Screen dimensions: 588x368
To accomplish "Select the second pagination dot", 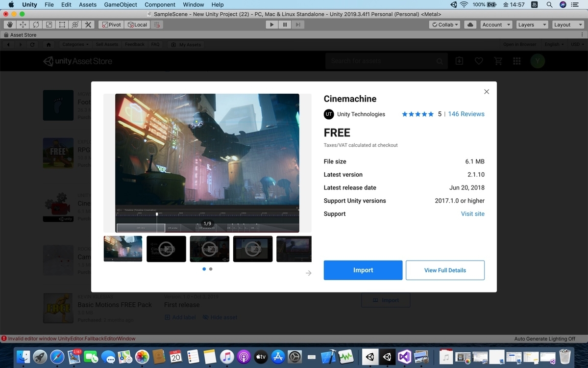I will point(211,269).
